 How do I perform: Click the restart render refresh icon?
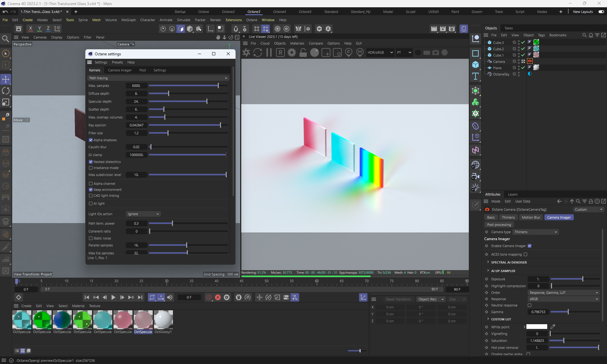[258, 53]
